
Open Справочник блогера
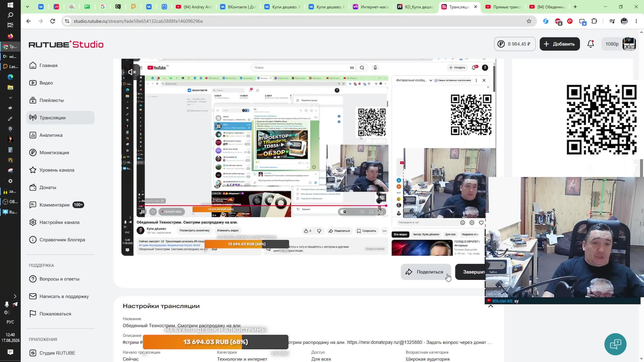[x=60, y=240]
